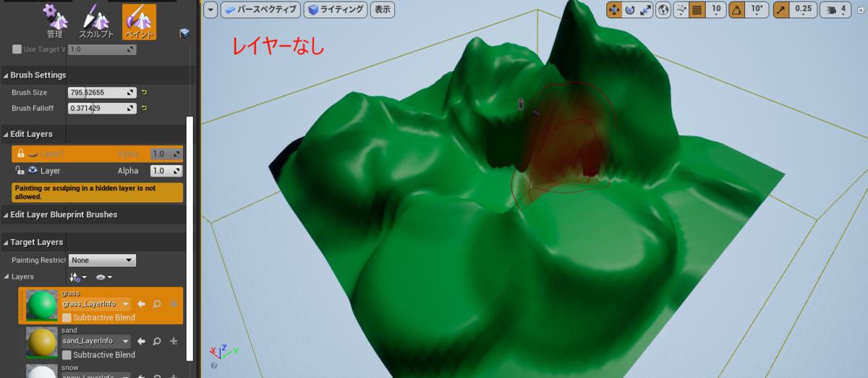The image size is (868, 378).
Task: Select the sand layer yellow sphere thumbnail
Action: [x=42, y=343]
